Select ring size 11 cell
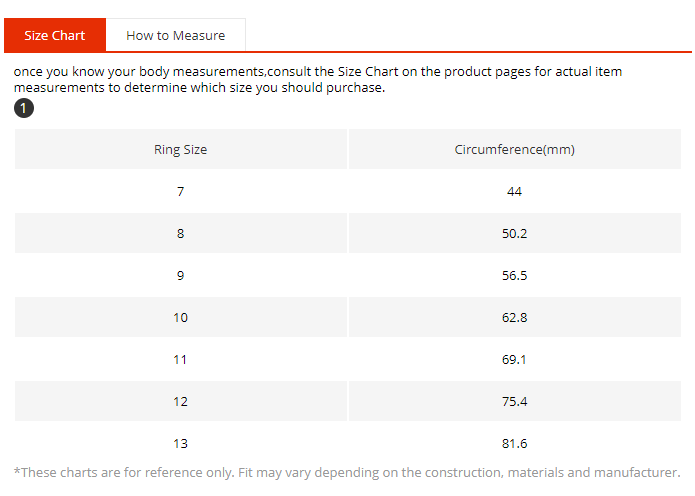695x496 pixels. point(180,359)
